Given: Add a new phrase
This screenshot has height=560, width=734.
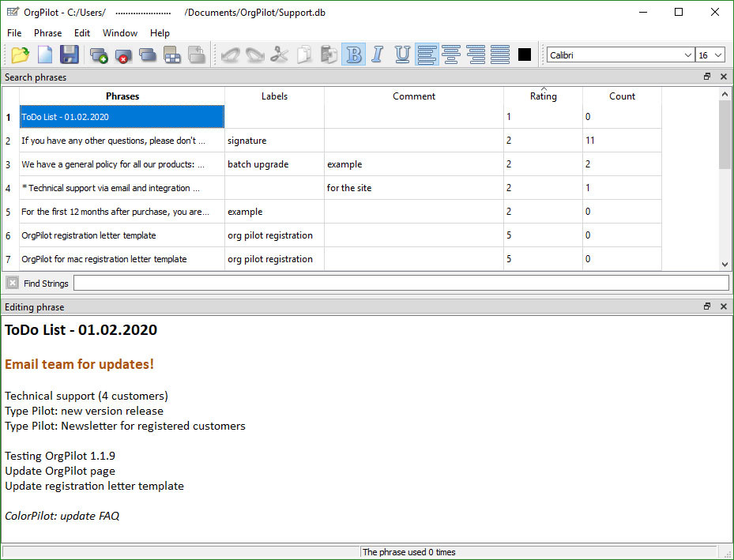Looking at the screenshot, I should 99,55.
